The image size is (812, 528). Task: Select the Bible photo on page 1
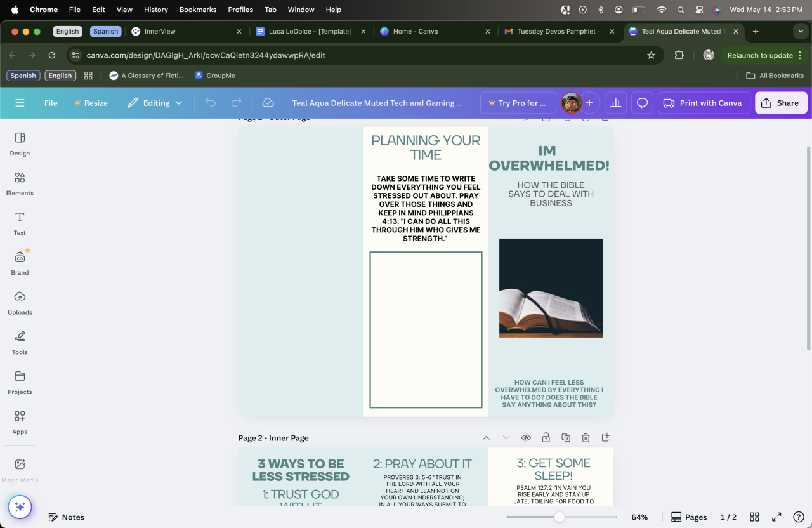click(551, 288)
